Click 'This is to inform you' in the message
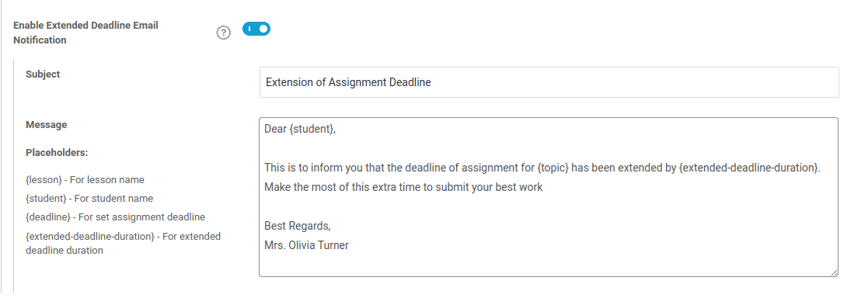This screenshot has height=298, width=868. pos(309,168)
